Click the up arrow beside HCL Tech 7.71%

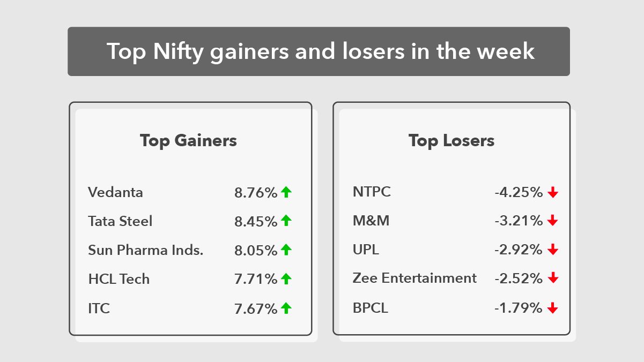click(x=286, y=278)
